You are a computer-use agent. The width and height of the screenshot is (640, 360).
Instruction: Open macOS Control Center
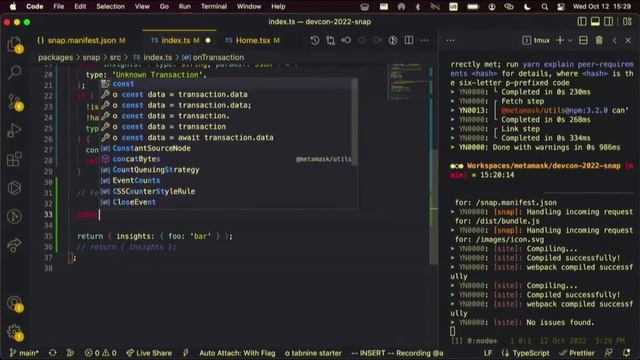pyautogui.click(x=561, y=7)
